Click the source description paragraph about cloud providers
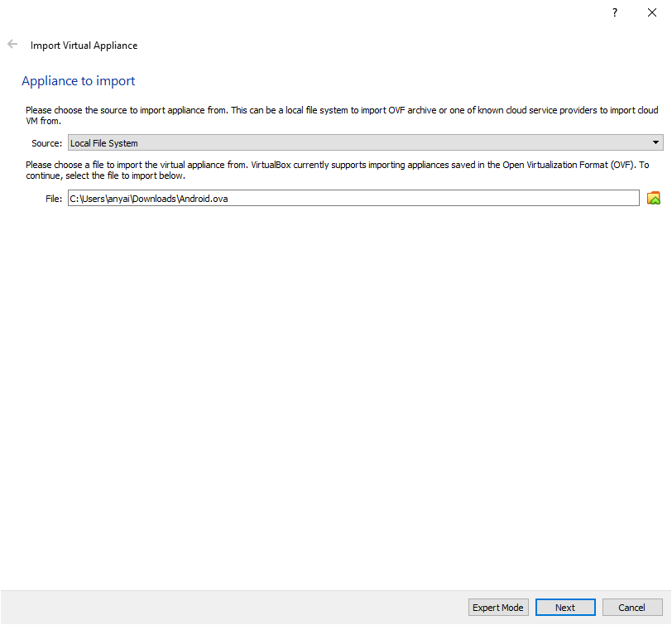 point(342,115)
